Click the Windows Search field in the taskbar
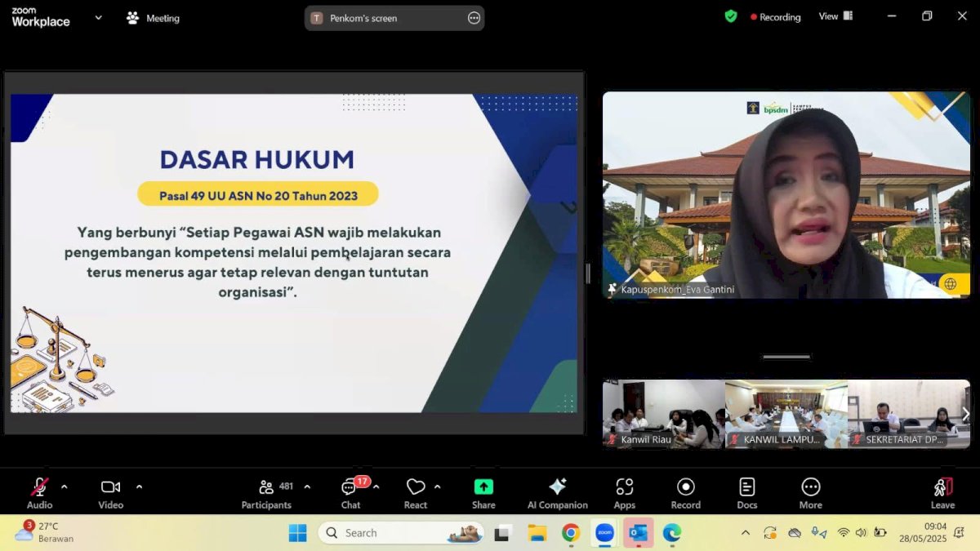The height and width of the screenshot is (551, 980). 400,532
